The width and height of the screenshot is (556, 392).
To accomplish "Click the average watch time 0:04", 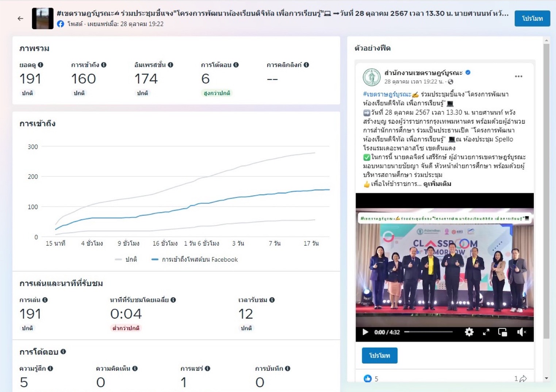I will pyautogui.click(x=126, y=314).
